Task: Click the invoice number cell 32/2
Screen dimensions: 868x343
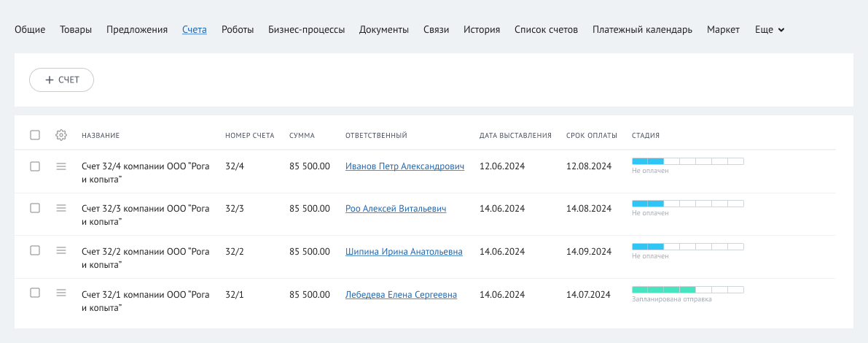Action: (x=235, y=252)
